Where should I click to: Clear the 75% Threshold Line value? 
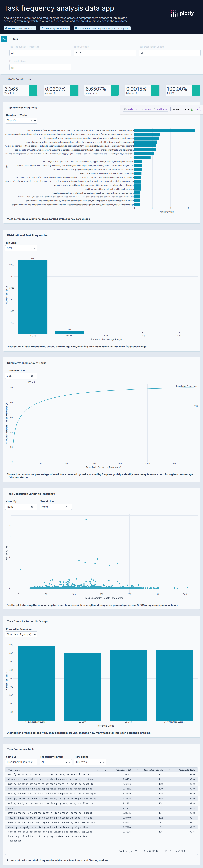pos(32,376)
